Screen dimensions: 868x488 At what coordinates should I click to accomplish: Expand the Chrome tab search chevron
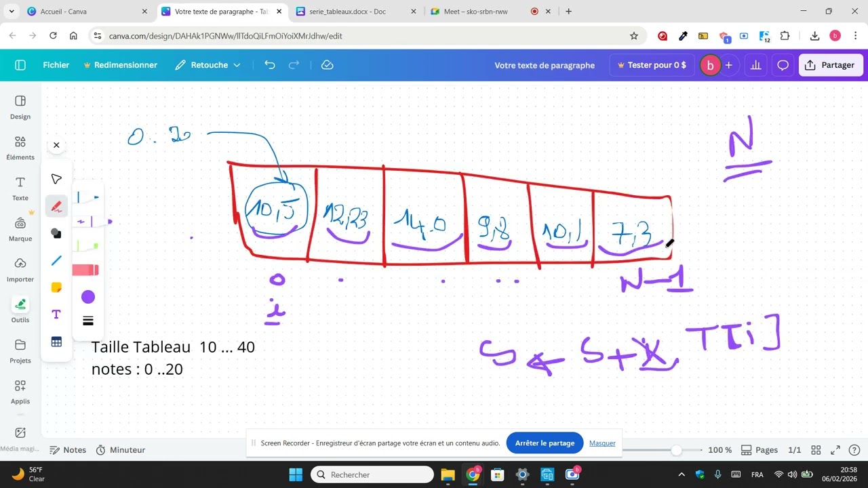coord(11,12)
